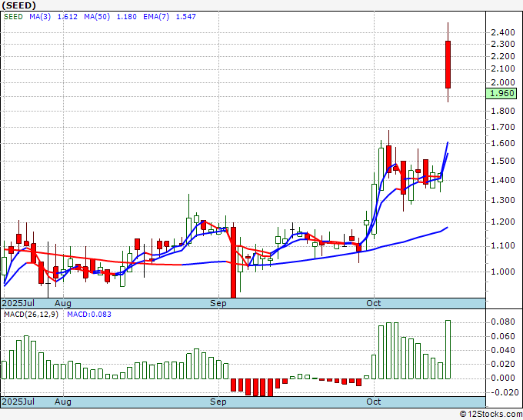Click the MA(3) indicator label
Viewport: 523px width, 420px height.
pyautogui.click(x=40, y=17)
